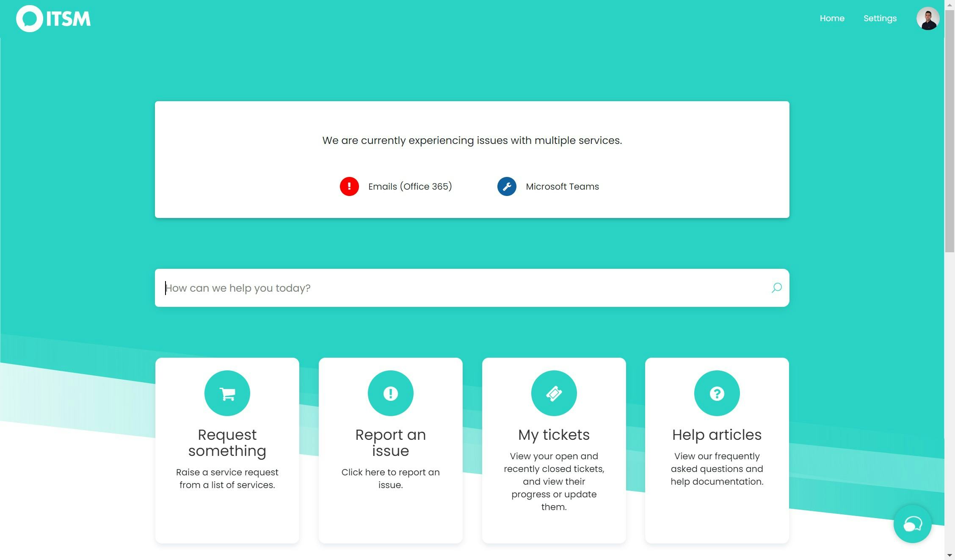Image resolution: width=955 pixels, height=560 pixels.
Task: Click the ITSM logo
Action: click(x=53, y=19)
